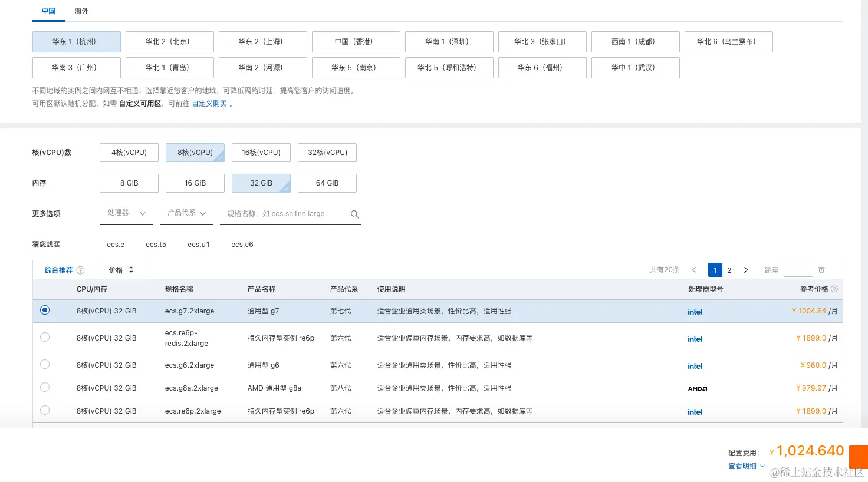
Task: Select the ecs.re6p-redis.2xlarge radio button
Action: (x=45, y=337)
